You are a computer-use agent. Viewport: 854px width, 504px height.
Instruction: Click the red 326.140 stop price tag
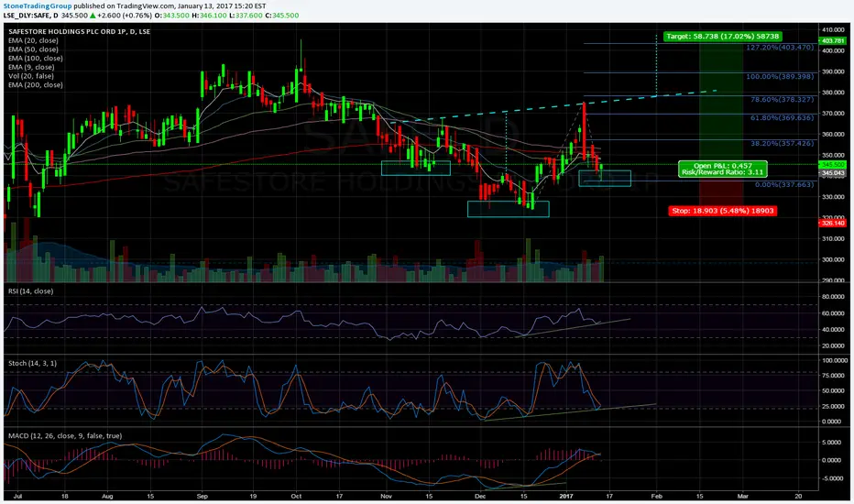tap(833, 223)
